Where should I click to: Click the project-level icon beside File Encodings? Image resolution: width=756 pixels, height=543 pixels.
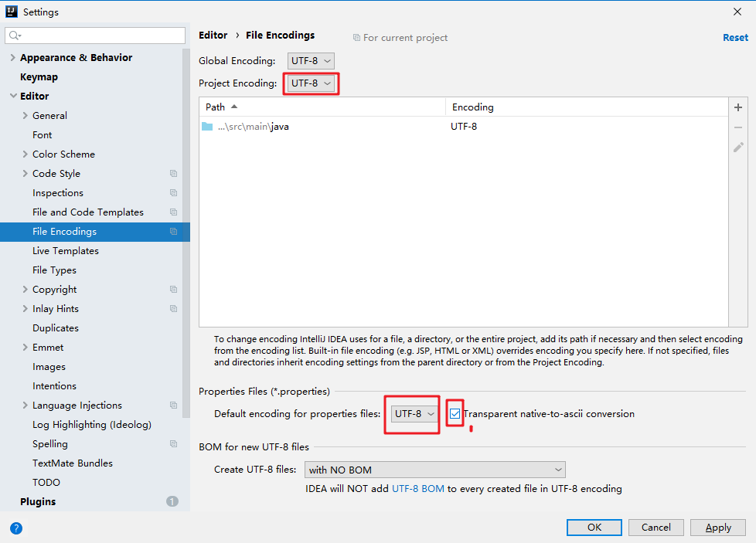pyautogui.click(x=174, y=231)
